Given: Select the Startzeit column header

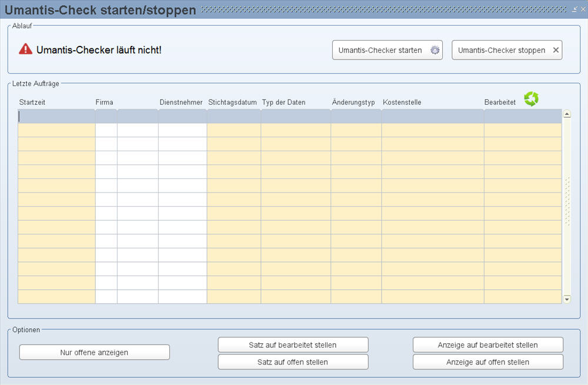Looking at the screenshot, I should click(32, 102).
